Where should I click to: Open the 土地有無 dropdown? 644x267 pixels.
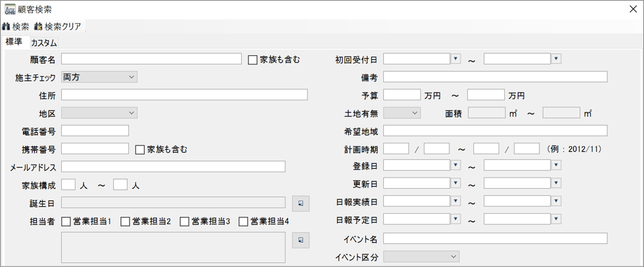pyautogui.click(x=402, y=112)
